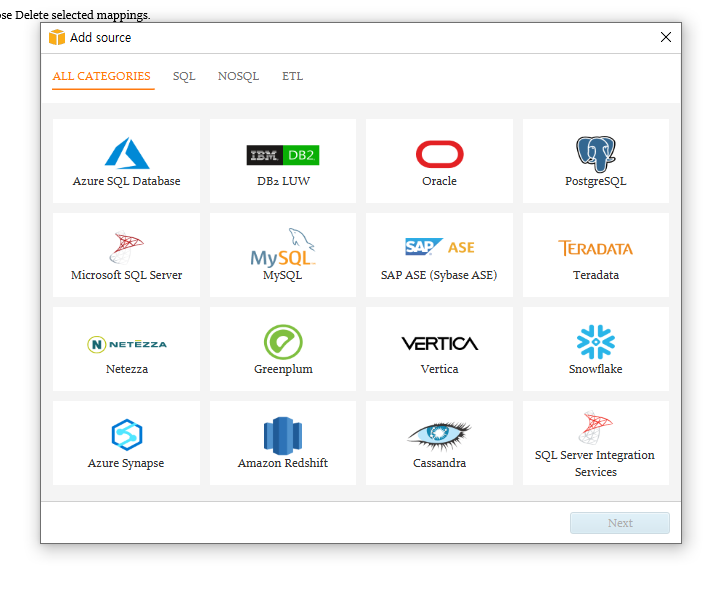720x594 pixels.
Task: Click the 'Azure Synapse' text label
Action: (126, 464)
